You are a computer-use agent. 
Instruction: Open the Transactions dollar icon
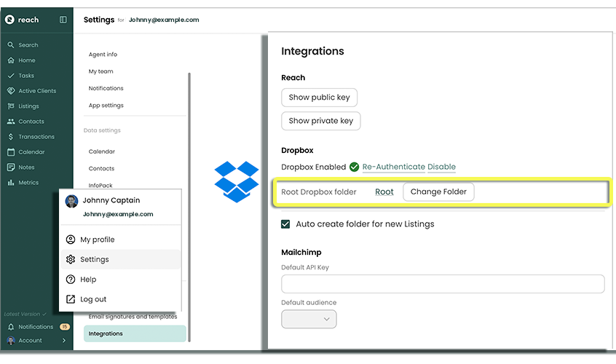pyautogui.click(x=11, y=137)
